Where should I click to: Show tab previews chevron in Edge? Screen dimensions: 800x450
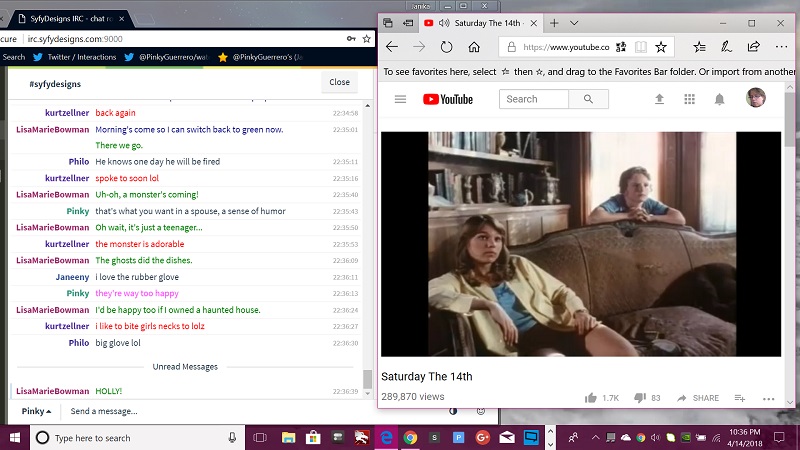pos(574,23)
